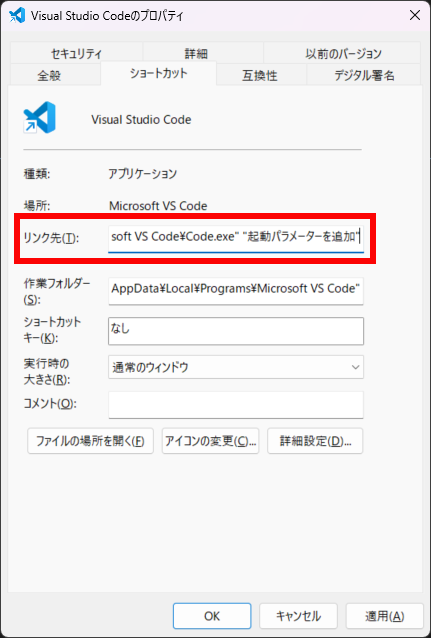Select the ショートカット tab
This screenshot has width=431, height=638.
[x=158, y=73]
